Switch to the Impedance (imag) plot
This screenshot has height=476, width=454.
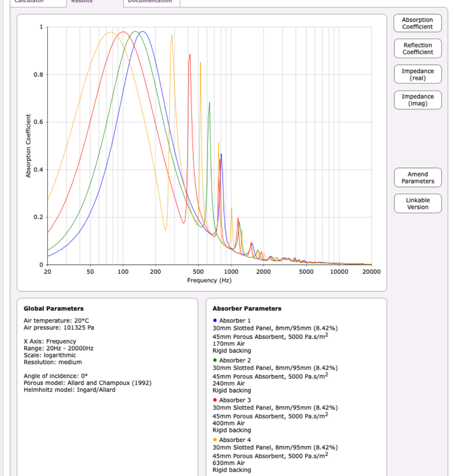(x=418, y=100)
